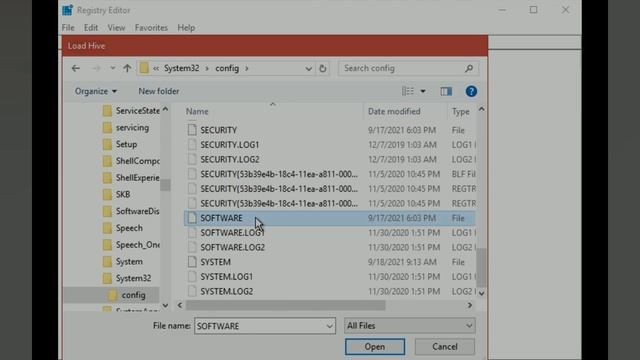Refresh the config folder listing

(x=322, y=69)
